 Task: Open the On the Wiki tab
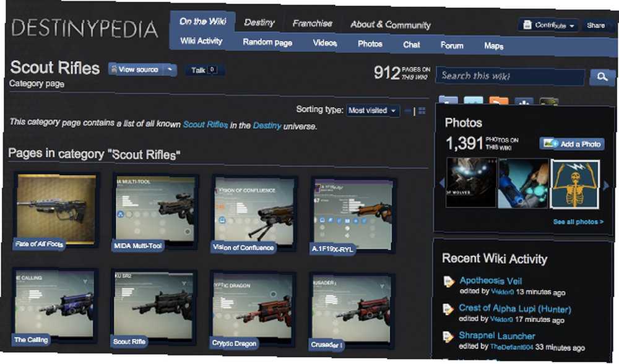pyautogui.click(x=203, y=21)
